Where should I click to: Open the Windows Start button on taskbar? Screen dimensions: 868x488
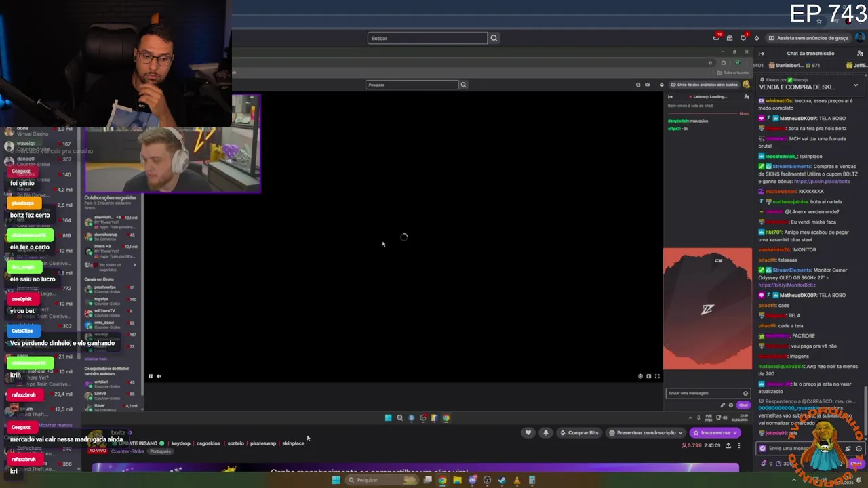(336, 481)
